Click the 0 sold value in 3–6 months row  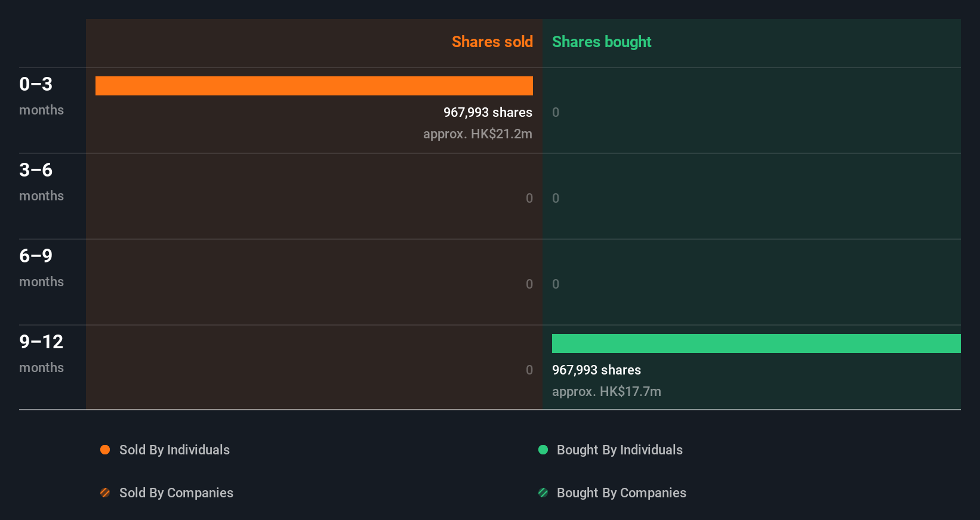(x=529, y=198)
